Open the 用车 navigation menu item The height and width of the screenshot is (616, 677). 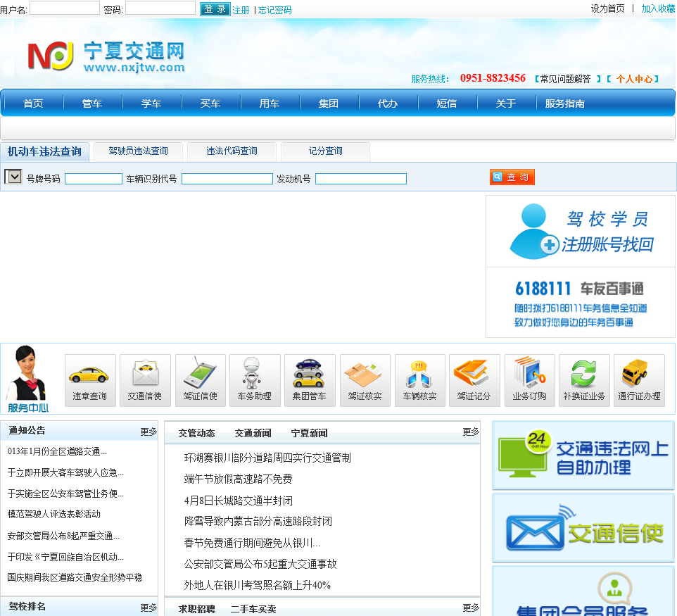click(270, 103)
